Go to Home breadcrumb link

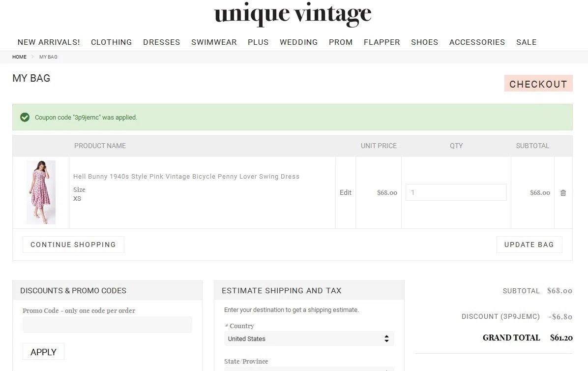point(20,57)
